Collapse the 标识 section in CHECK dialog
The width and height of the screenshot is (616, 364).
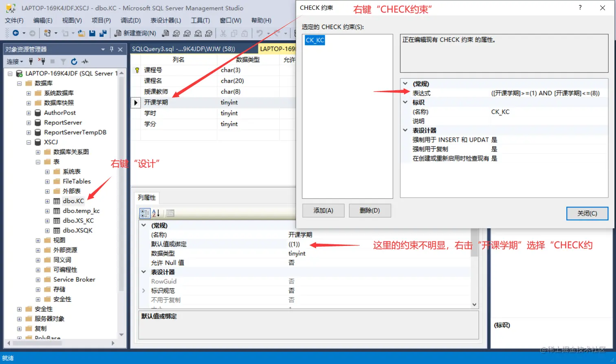pyautogui.click(x=405, y=102)
